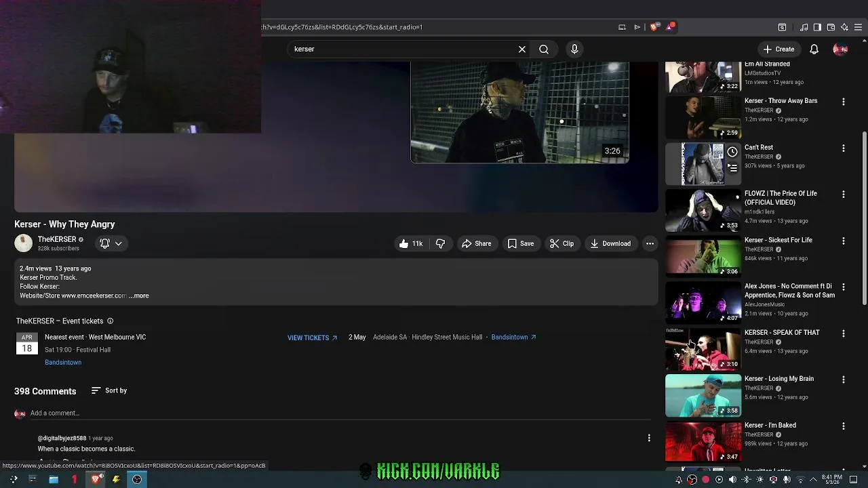Open menu for Alex Jones No Comment video
The width and height of the screenshot is (868, 488).
(x=844, y=287)
